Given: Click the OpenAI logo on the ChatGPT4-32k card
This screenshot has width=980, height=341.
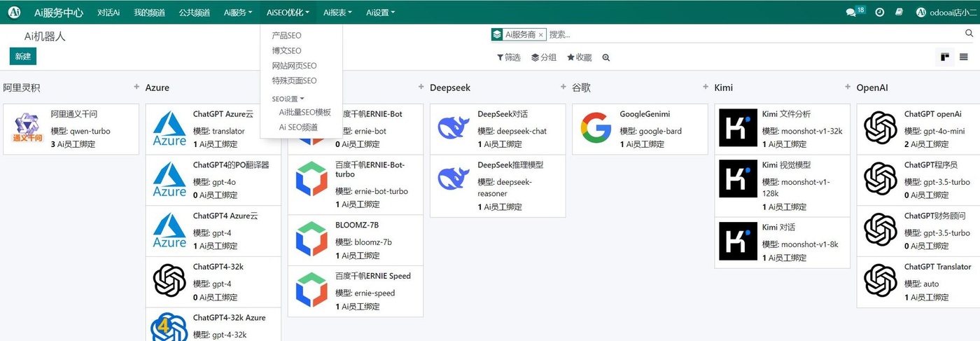Looking at the screenshot, I should click(169, 281).
